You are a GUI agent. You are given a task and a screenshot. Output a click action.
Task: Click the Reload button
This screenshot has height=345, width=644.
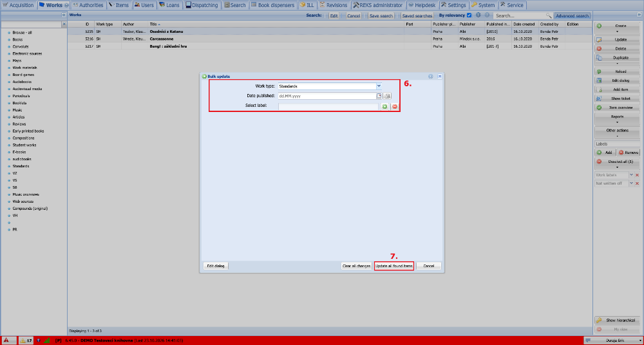click(617, 71)
